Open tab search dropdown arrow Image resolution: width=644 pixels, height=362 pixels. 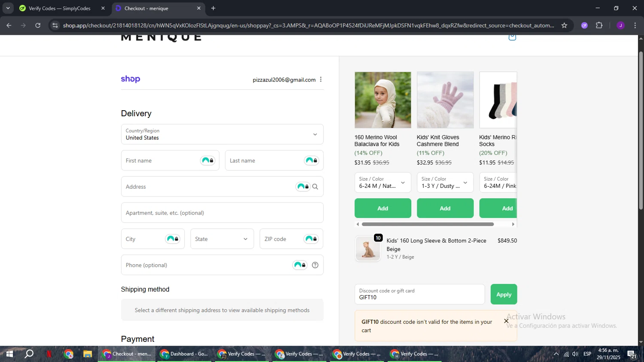pyautogui.click(x=8, y=8)
